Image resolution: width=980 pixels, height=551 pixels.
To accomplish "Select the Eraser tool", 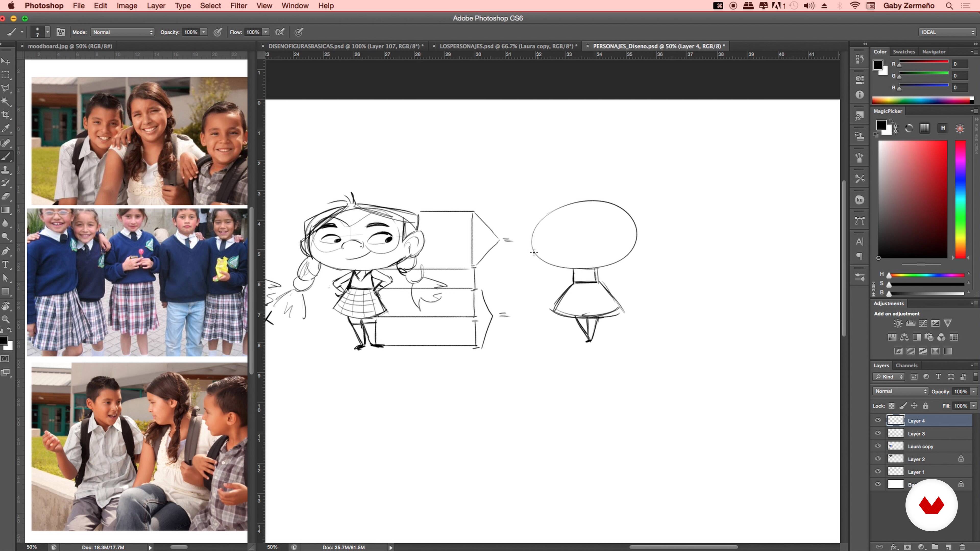I will [6, 197].
